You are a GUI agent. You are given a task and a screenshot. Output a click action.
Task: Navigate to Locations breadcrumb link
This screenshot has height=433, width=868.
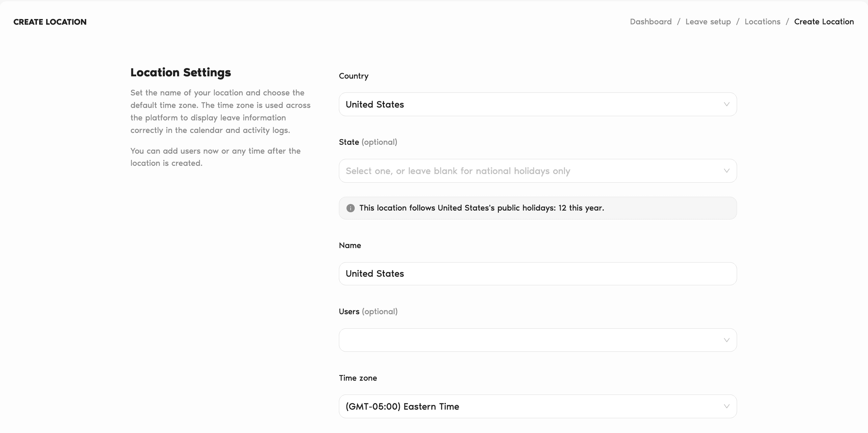click(762, 22)
